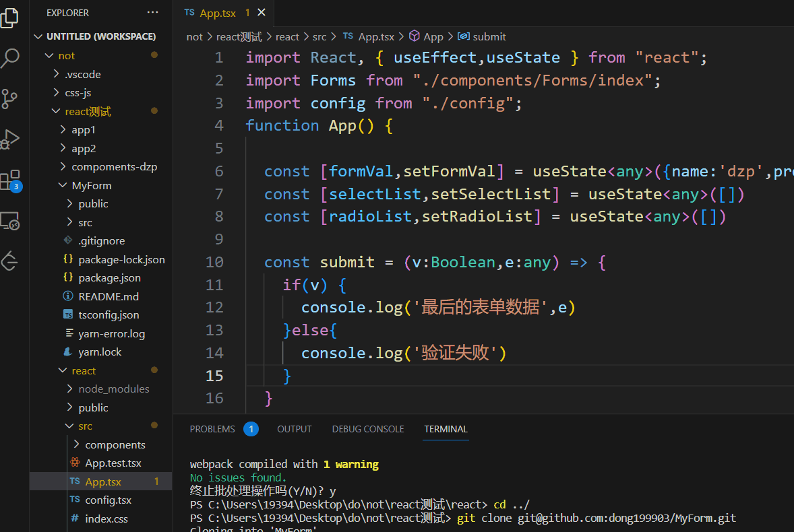Close the App.tsx editor tab
Viewport: 794px width, 532px height.
pyautogui.click(x=262, y=13)
